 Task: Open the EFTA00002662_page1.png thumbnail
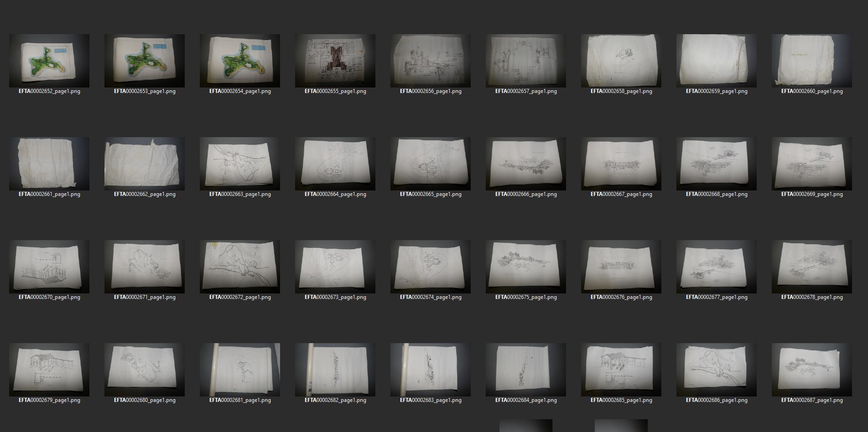tap(145, 164)
